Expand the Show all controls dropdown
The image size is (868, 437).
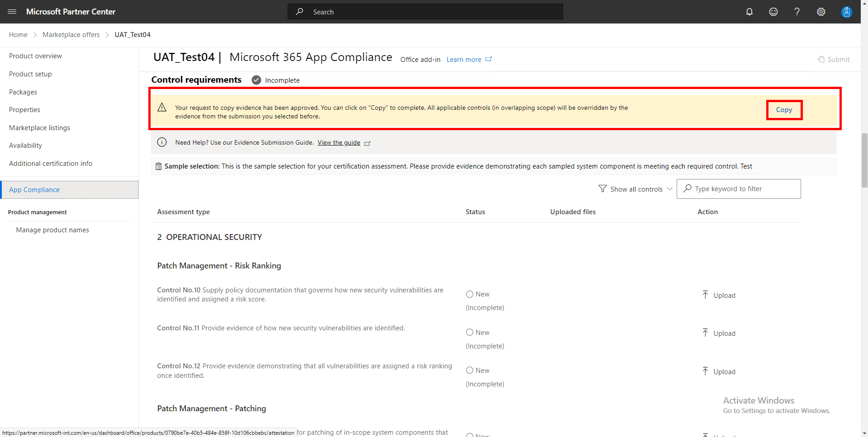tap(636, 189)
